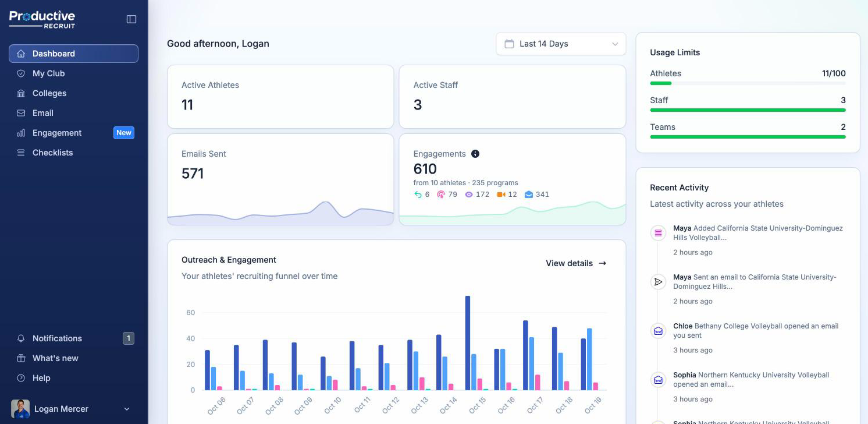
Task: Click the Athletes usage progress bar
Action: point(748,83)
